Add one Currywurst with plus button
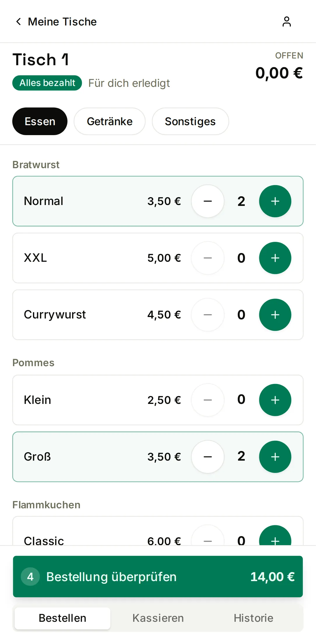The height and width of the screenshot is (644, 316). [275, 315]
